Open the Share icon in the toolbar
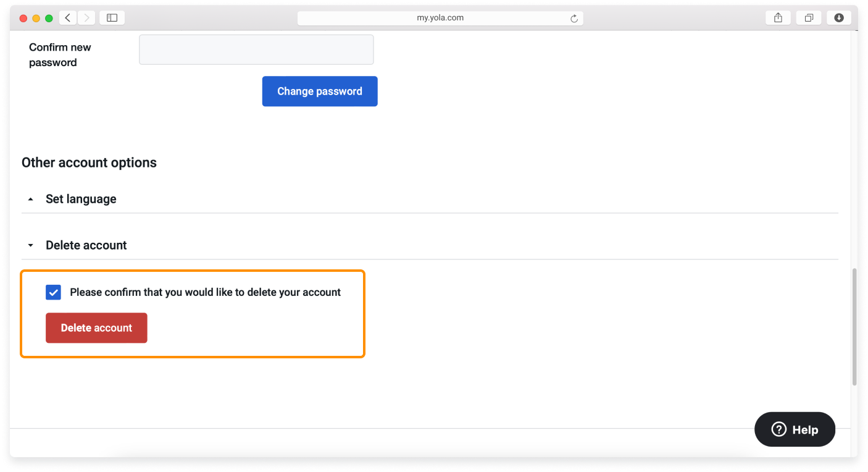The height and width of the screenshot is (472, 868). point(778,18)
